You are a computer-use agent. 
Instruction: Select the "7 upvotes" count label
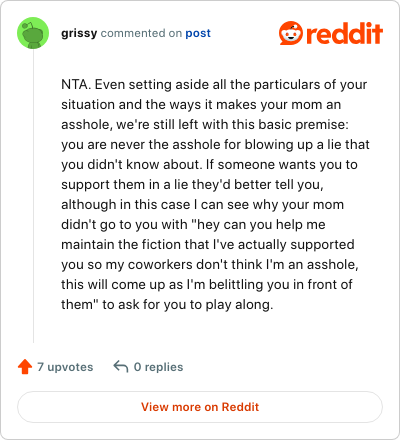click(65, 367)
